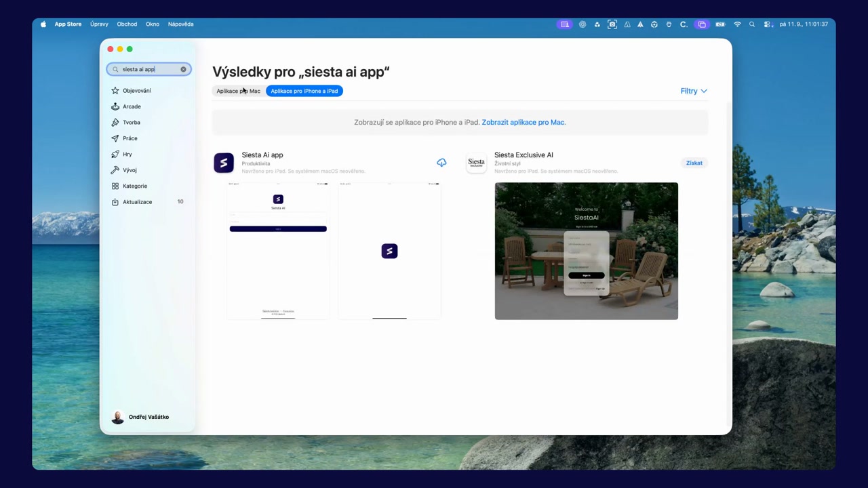
Task: Click the menu bar date and time
Action: click(x=804, y=24)
